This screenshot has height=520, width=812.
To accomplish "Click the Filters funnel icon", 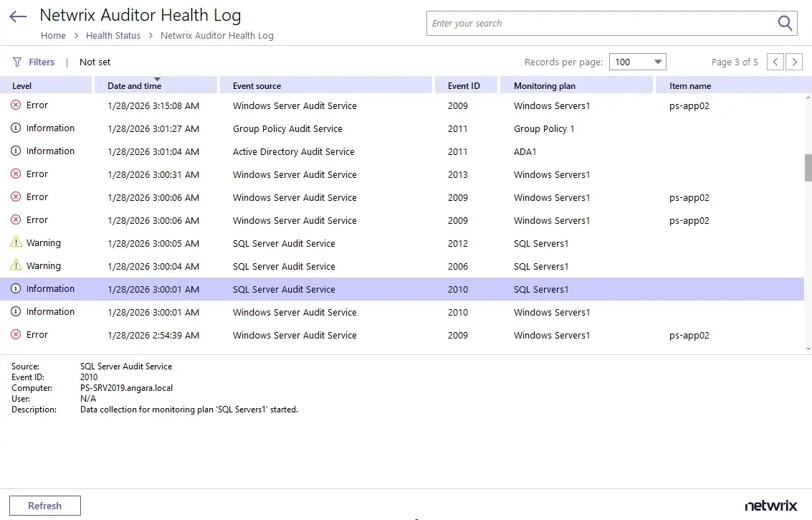I will [x=15, y=62].
